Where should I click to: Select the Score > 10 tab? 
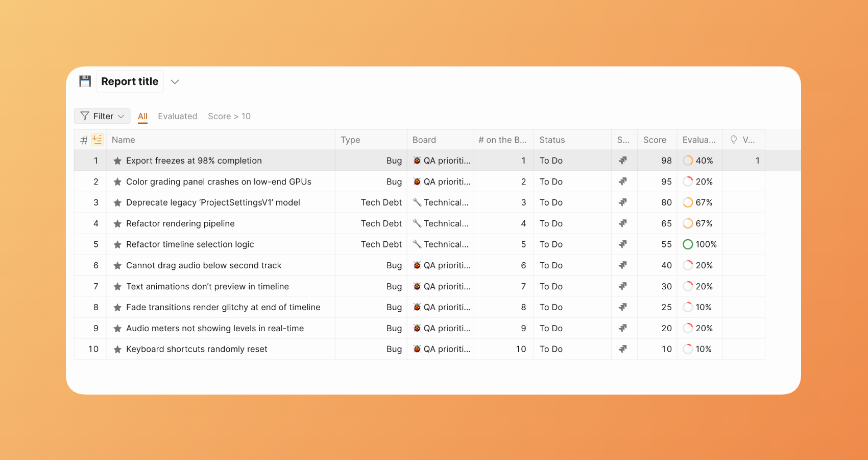229,116
